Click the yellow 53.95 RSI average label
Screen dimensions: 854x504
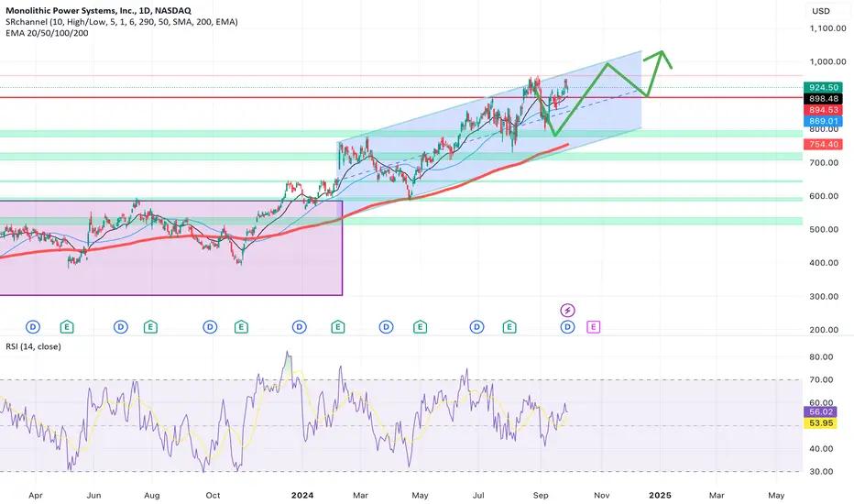(821, 423)
